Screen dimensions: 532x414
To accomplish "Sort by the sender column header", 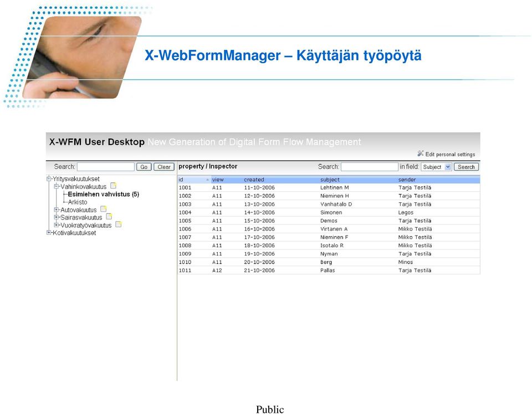I will pyautogui.click(x=407, y=180).
